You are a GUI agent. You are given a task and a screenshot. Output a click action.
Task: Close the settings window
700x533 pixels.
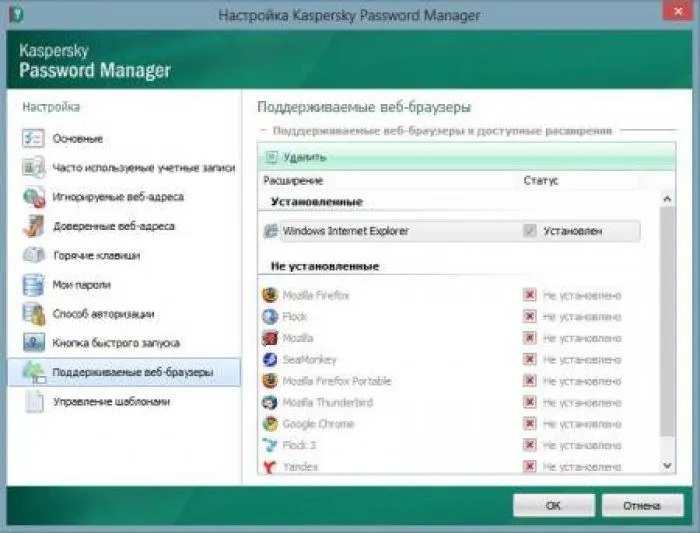(678, 11)
